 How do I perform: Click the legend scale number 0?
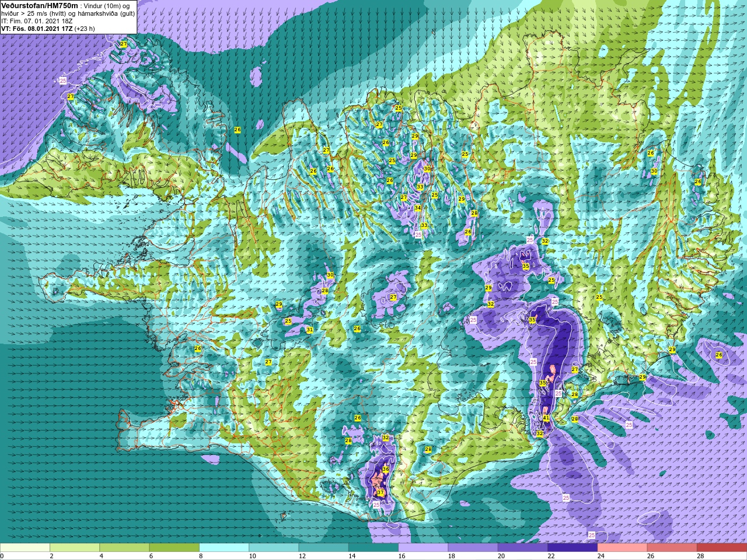2,556
